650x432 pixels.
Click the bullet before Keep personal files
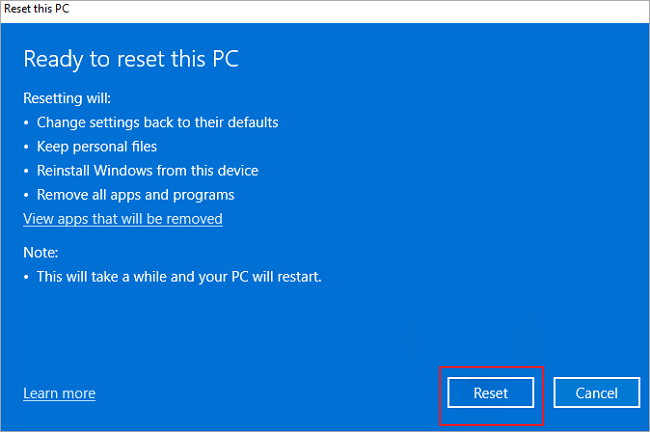click(27, 147)
